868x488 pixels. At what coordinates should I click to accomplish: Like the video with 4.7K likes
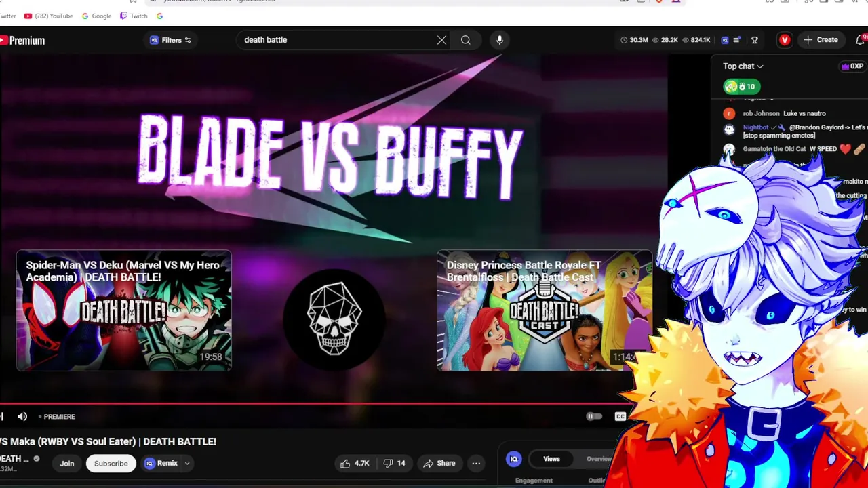(355, 464)
